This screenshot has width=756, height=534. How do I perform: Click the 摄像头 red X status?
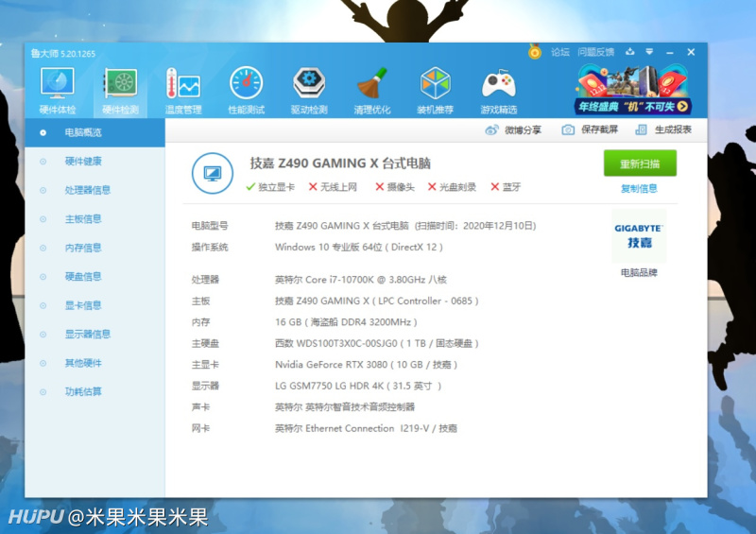395,187
